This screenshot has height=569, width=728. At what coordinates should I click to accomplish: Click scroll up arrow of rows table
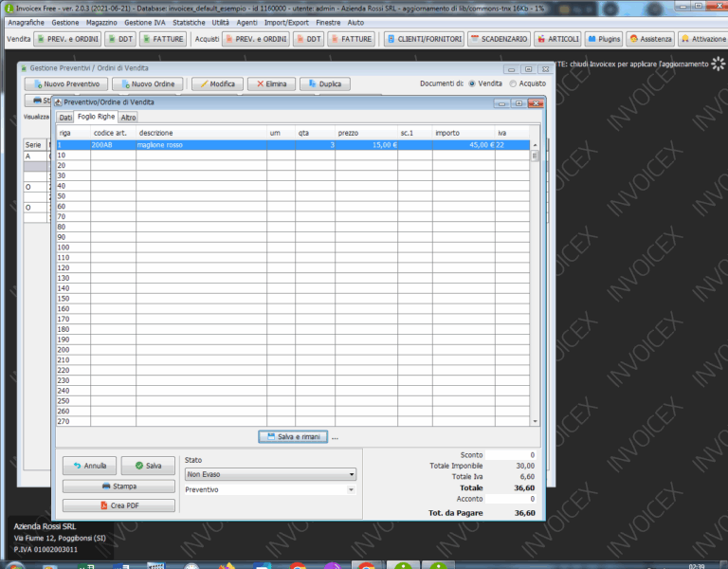click(x=535, y=145)
